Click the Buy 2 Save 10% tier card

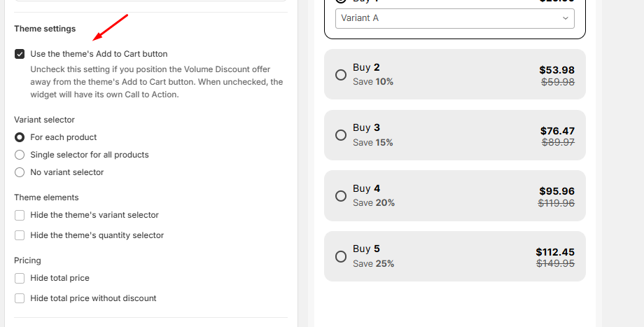pos(455,74)
